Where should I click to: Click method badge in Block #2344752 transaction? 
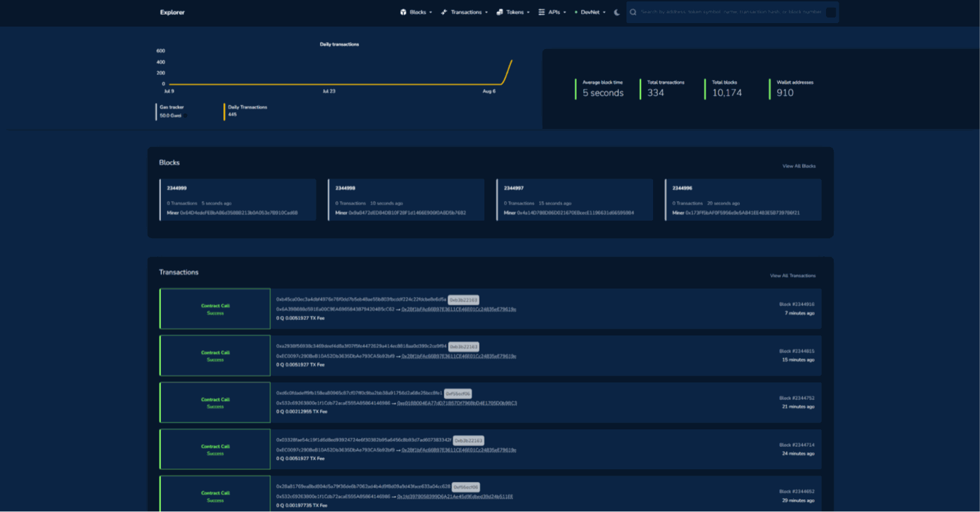458,394
